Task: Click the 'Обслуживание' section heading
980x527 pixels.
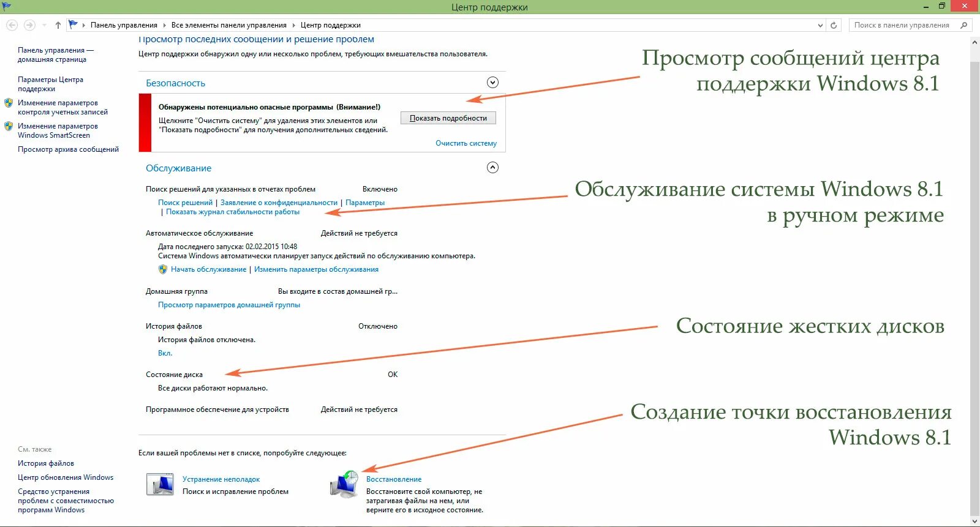Action: 178,168
